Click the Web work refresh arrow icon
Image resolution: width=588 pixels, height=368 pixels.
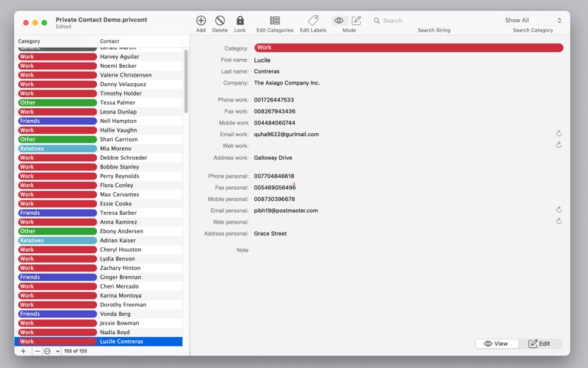tap(559, 145)
